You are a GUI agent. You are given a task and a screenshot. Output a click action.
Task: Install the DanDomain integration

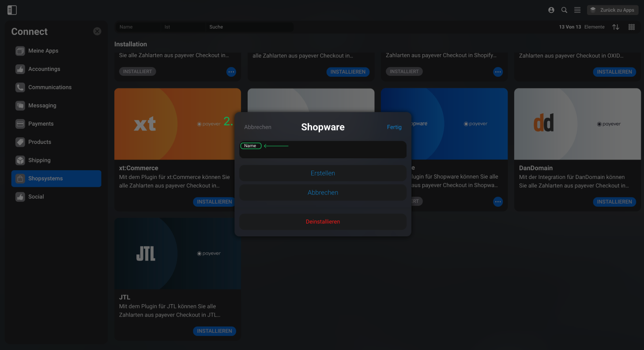click(x=614, y=202)
